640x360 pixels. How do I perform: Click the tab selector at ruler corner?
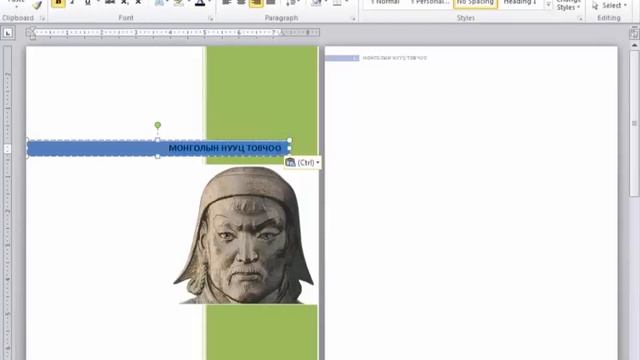click(x=8, y=33)
